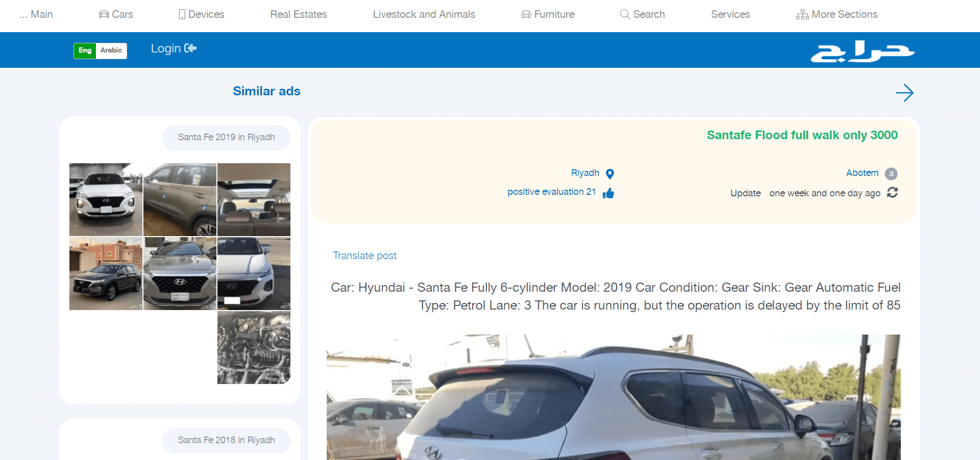Viewport: 980px width, 460px height.
Task: Open main white Santa Fe photo
Action: tap(614, 397)
